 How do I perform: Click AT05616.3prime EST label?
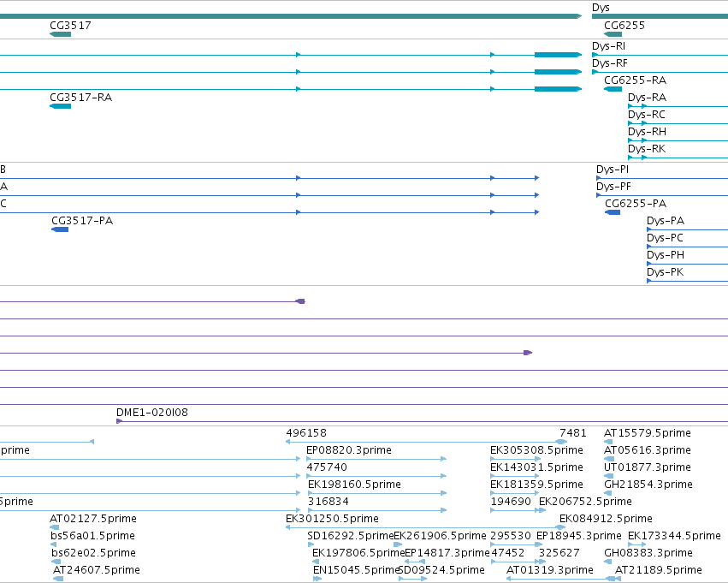point(648,450)
